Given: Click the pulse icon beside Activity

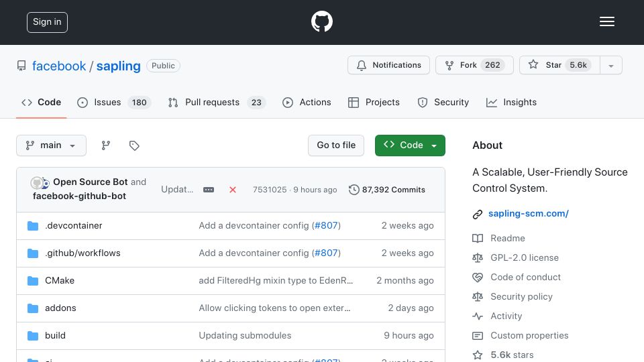Looking at the screenshot, I should 477,316.
